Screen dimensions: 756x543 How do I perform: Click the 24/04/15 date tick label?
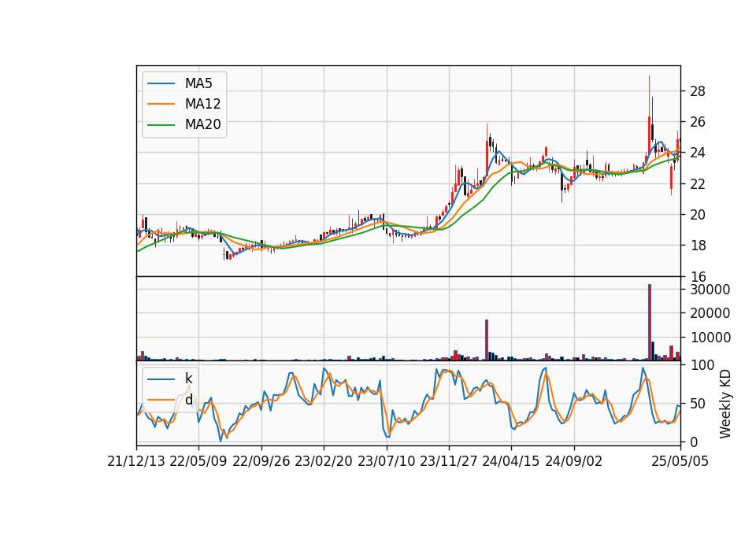(x=511, y=462)
